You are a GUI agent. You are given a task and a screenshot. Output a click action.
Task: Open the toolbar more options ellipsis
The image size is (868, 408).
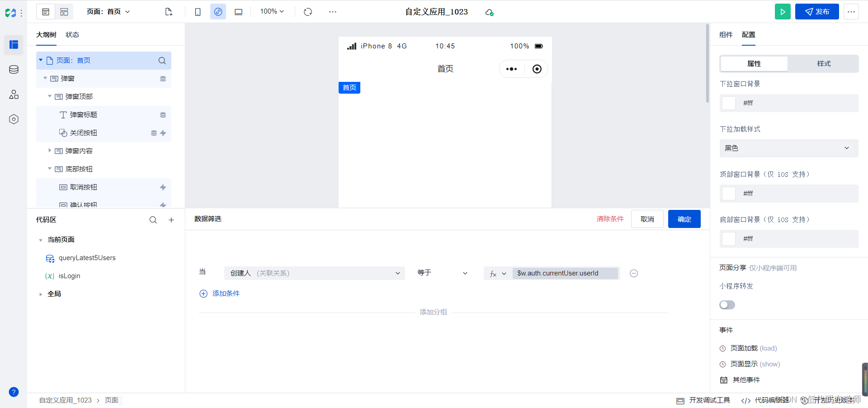333,12
